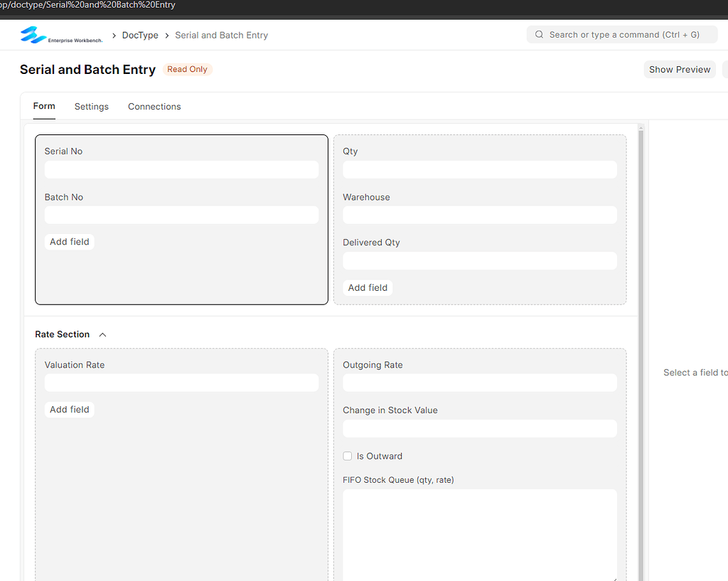Click the search magnifier icon
Viewport: 728px width, 581px height.
pyautogui.click(x=538, y=34)
